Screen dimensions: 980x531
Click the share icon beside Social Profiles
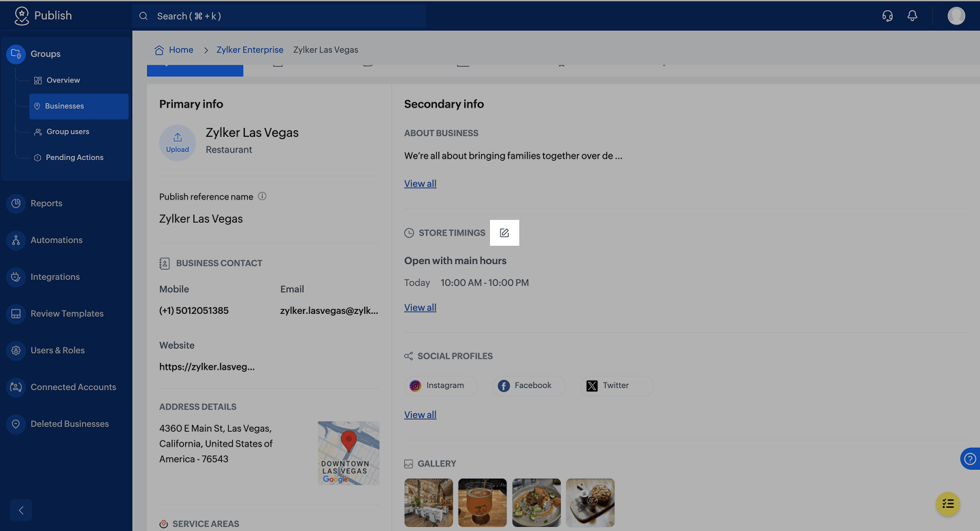(x=408, y=356)
